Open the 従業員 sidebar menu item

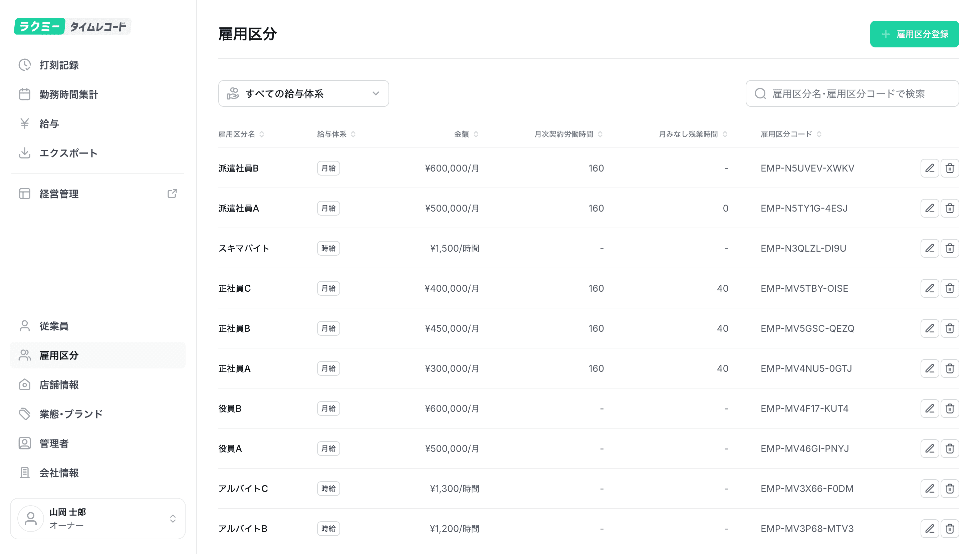pyautogui.click(x=54, y=326)
